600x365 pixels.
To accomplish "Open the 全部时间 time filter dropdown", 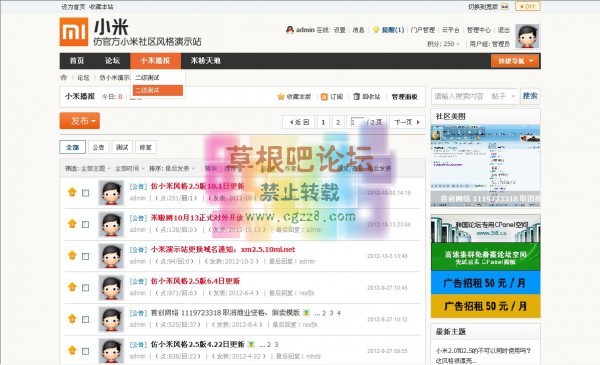I will [x=130, y=168].
